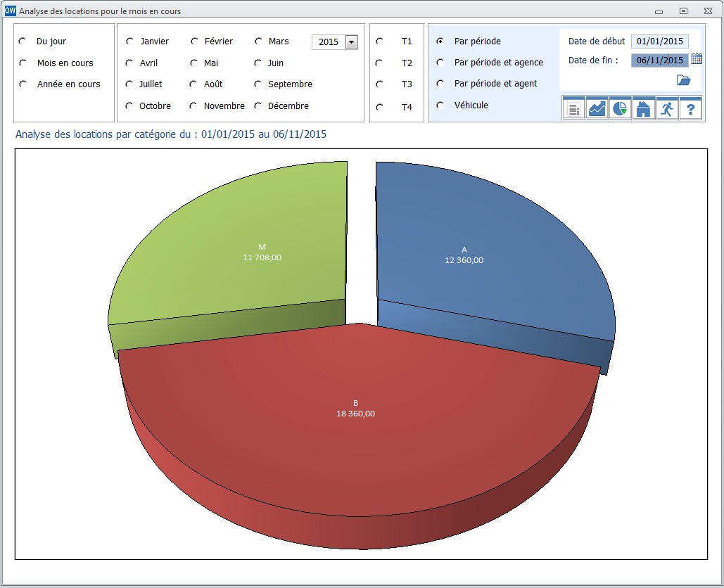
Task: Click the 18 360,00 value label
Action: [355, 414]
